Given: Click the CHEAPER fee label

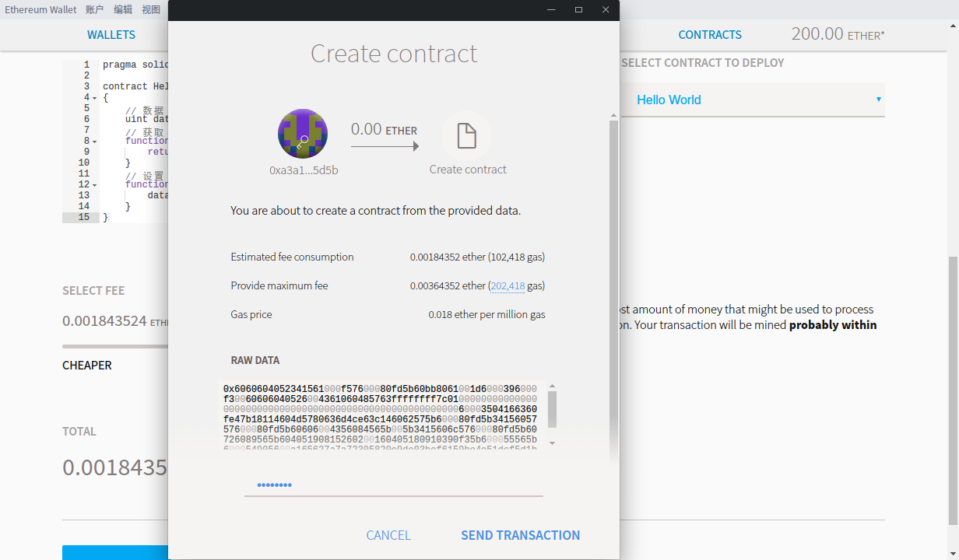Looking at the screenshot, I should tap(87, 366).
